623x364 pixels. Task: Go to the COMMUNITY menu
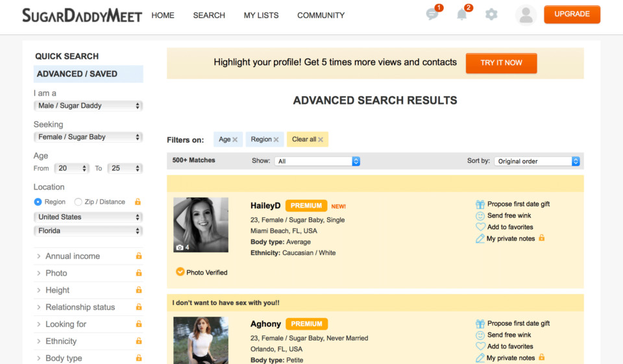(321, 15)
